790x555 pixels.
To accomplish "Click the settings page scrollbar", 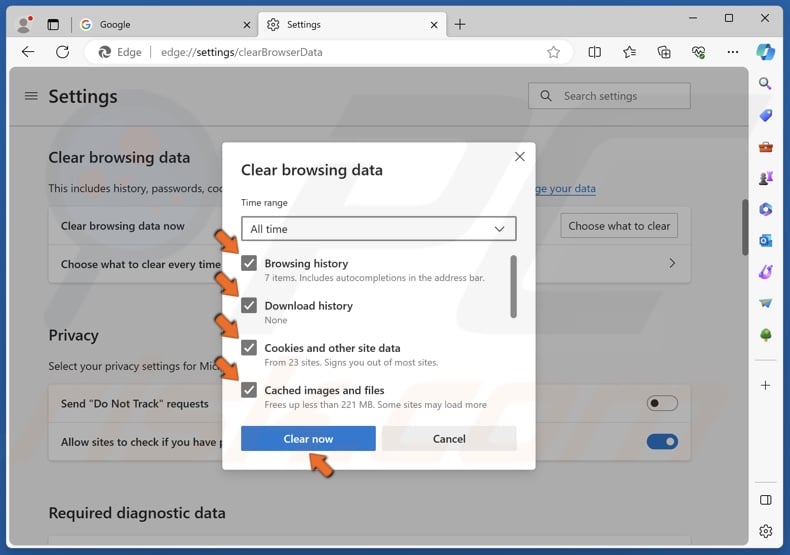I will coord(745,227).
